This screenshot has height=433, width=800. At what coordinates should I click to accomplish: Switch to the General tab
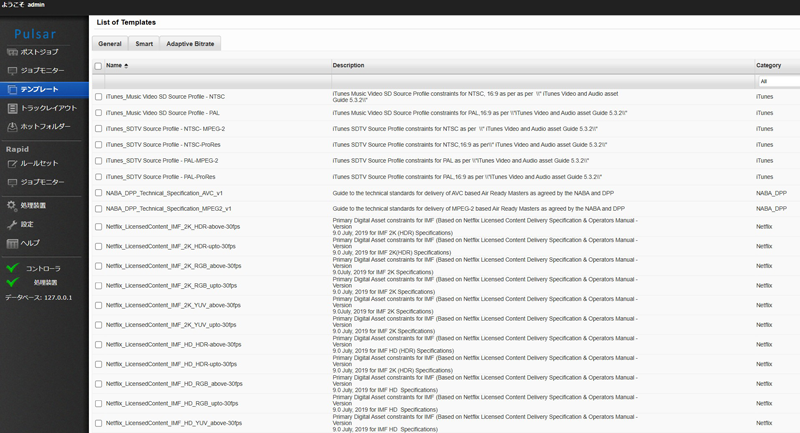(110, 44)
